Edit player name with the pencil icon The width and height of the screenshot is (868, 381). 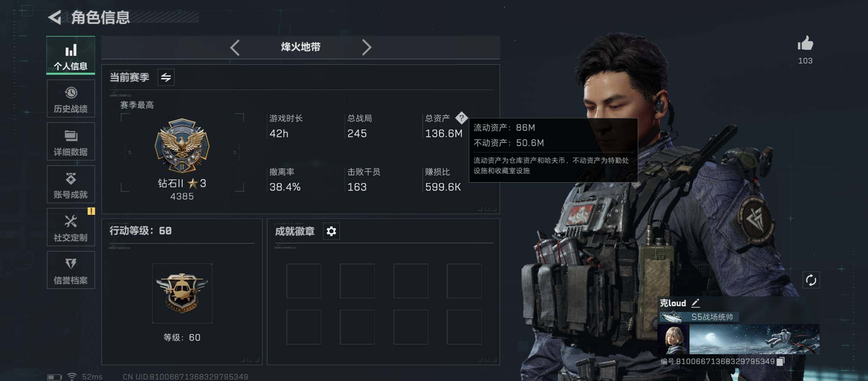coord(695,303)
